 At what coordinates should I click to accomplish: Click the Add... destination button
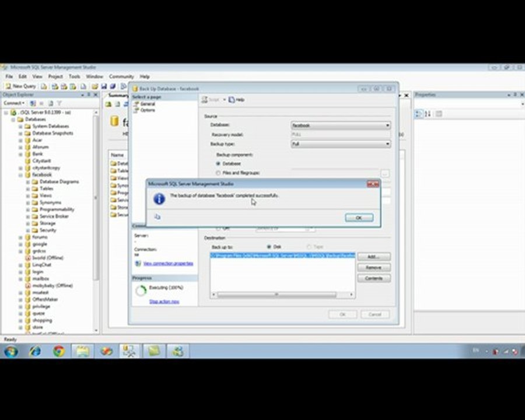point(374,257)
